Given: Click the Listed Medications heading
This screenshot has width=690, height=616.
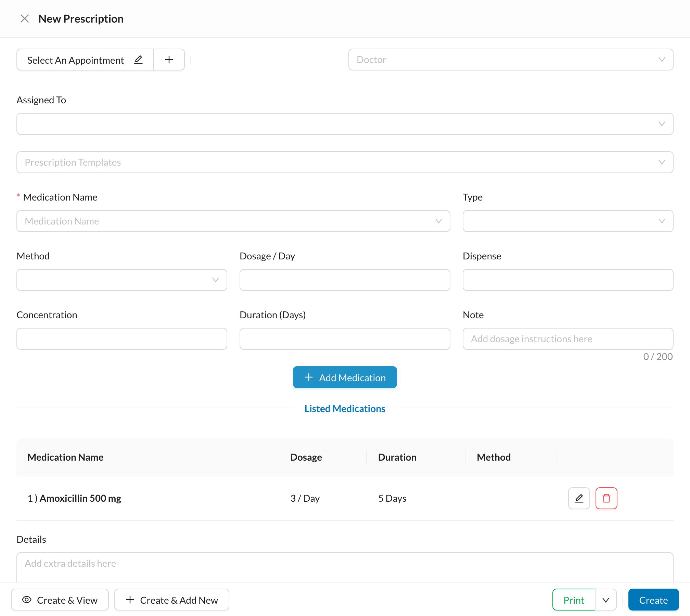Looking at the screenshot, I should 345,409.
